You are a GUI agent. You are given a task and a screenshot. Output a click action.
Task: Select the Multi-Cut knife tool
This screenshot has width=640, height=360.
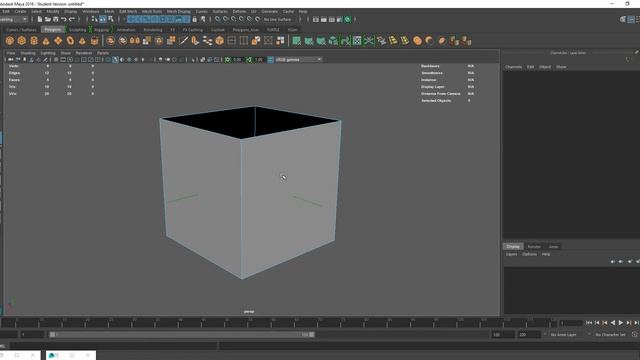click(x=183, y=41)
